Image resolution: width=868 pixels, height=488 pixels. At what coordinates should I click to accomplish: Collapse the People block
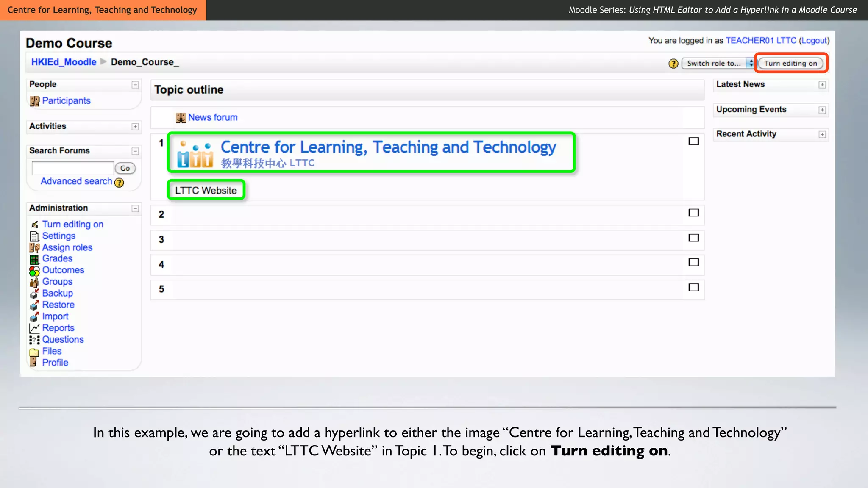pyautogui.click(x=135, y=85)
